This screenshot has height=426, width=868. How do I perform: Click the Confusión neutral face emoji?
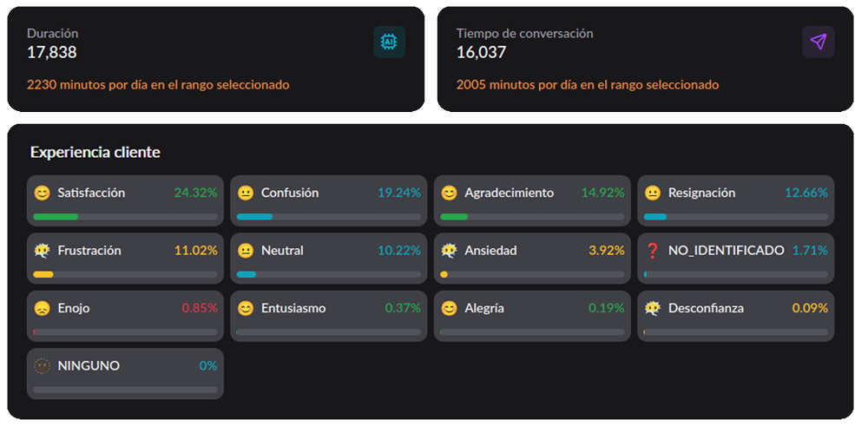click(246, 193)
